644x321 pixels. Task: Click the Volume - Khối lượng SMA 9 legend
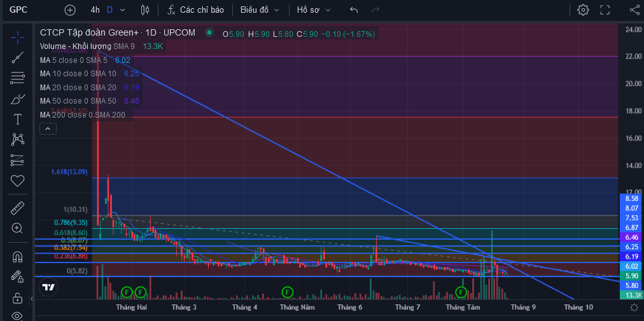(x=87, y=46)
